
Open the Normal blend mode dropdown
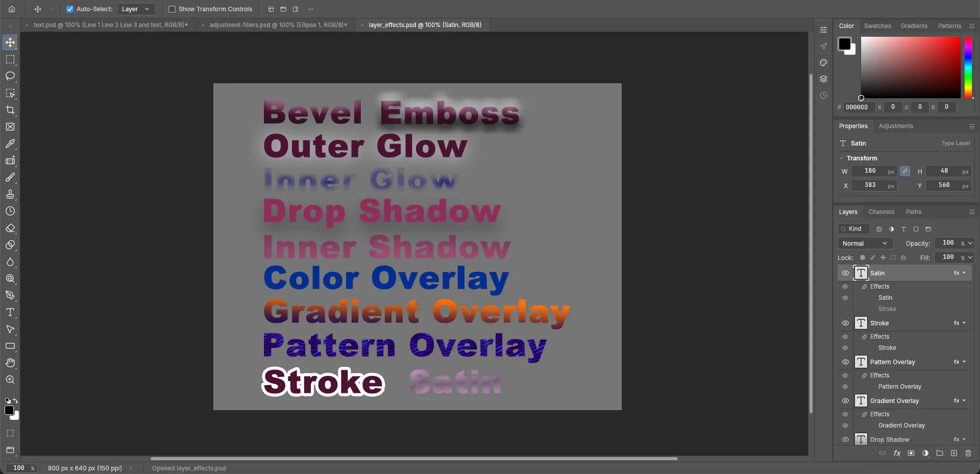click(865, 244)
